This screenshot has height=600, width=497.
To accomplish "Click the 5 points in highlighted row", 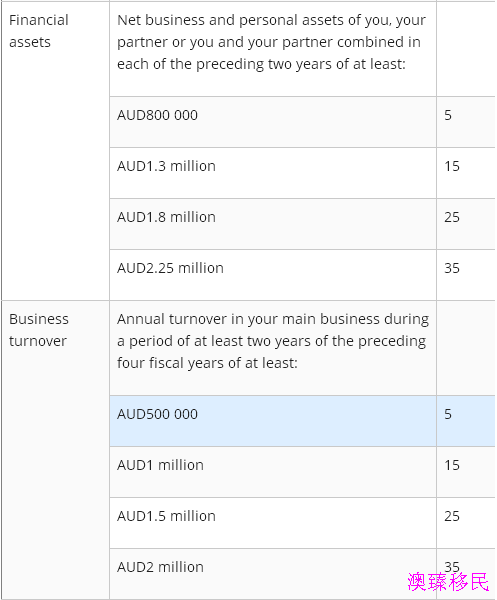I will [x=448, y=414].
